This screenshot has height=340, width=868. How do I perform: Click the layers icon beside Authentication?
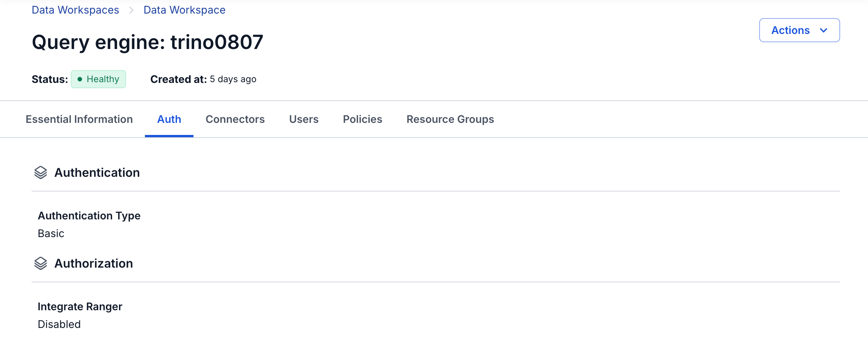(x=41, y=173)
